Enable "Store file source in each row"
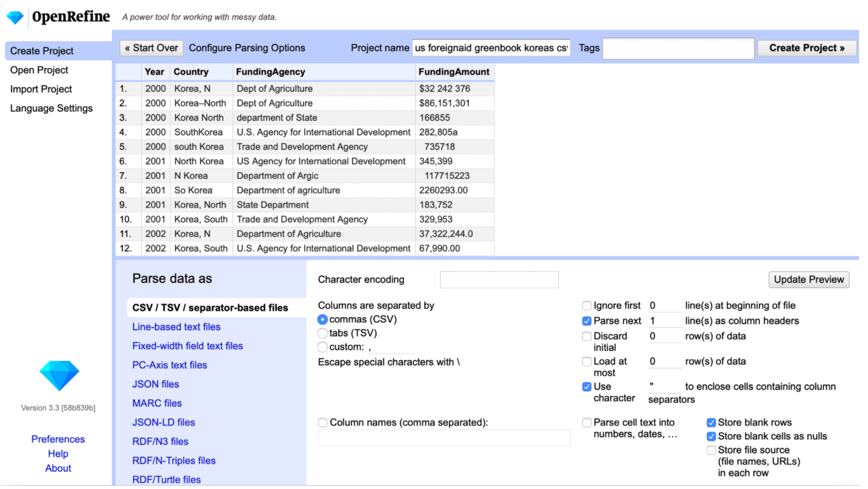The width and height of the screenshot is (868, 489). 711,450
